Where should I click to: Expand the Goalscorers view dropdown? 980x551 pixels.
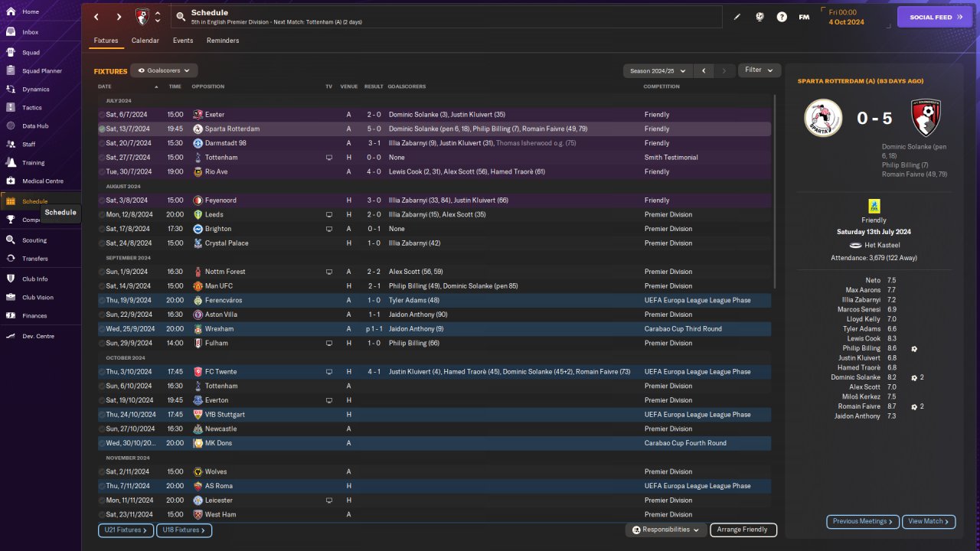[x=164, y=70]
